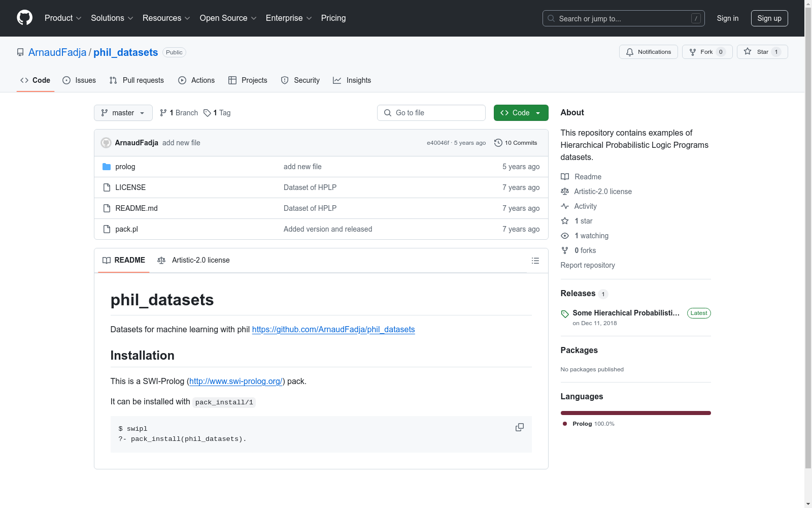Click ArnaudFadja's avatar in the commit row

[x=106, y=143]
